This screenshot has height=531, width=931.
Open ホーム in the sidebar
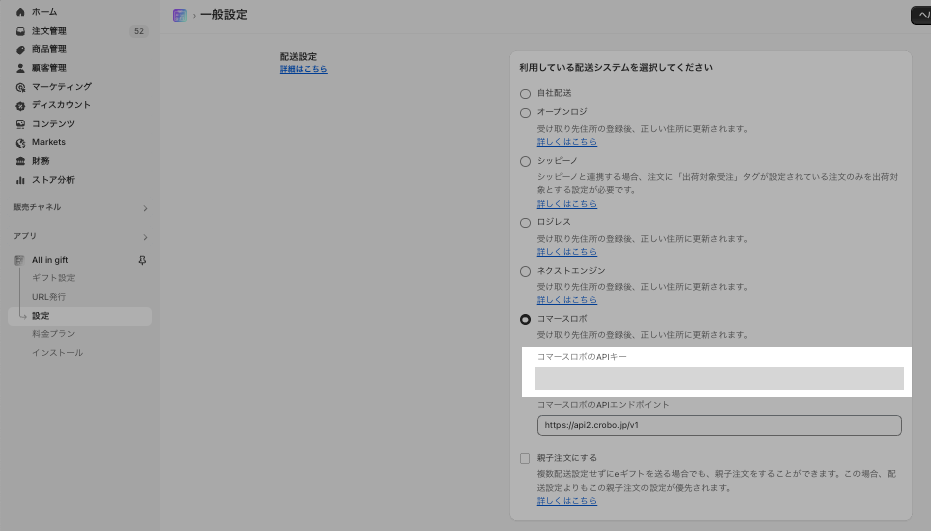click(x=45, y=12)
